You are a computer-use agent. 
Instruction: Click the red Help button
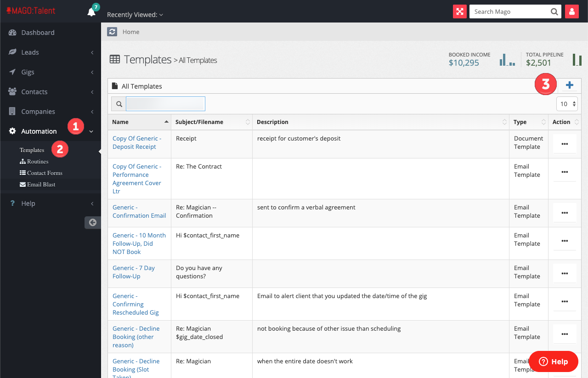pos(554,361)
